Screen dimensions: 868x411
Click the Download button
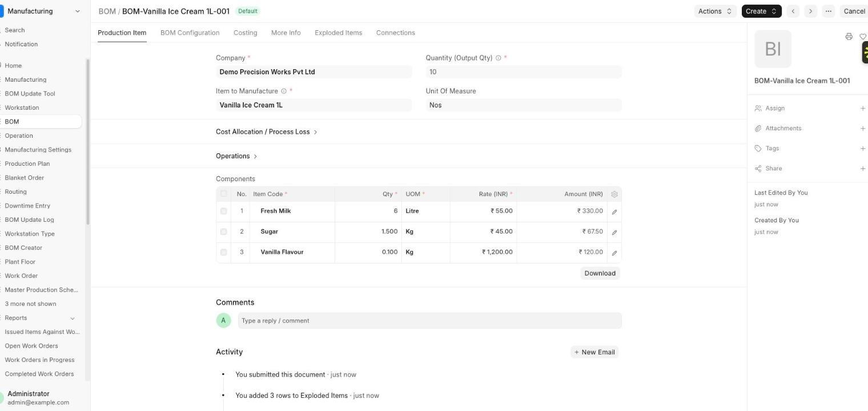coord(600,273)
